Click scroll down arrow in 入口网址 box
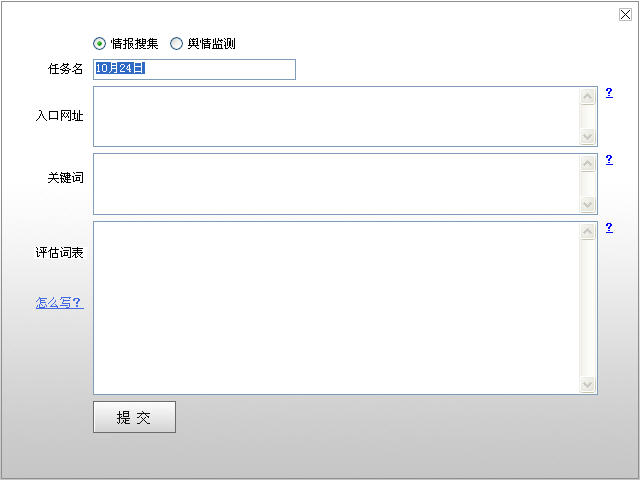This screenshot has height=480, width=640. click(587, 137)
